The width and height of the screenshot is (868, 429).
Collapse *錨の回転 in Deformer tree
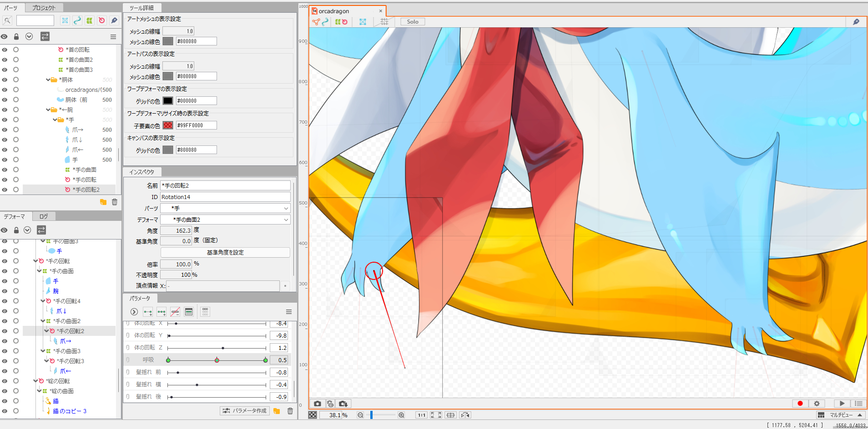tap(35, 381)
